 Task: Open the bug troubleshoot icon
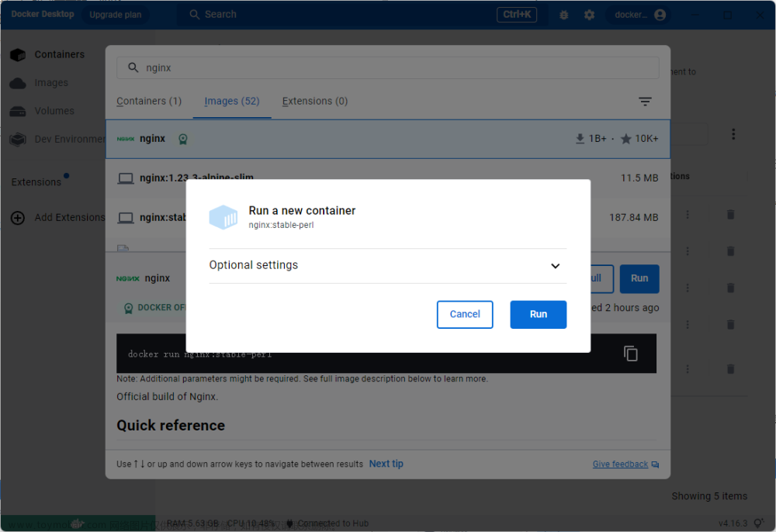(563, 15)
